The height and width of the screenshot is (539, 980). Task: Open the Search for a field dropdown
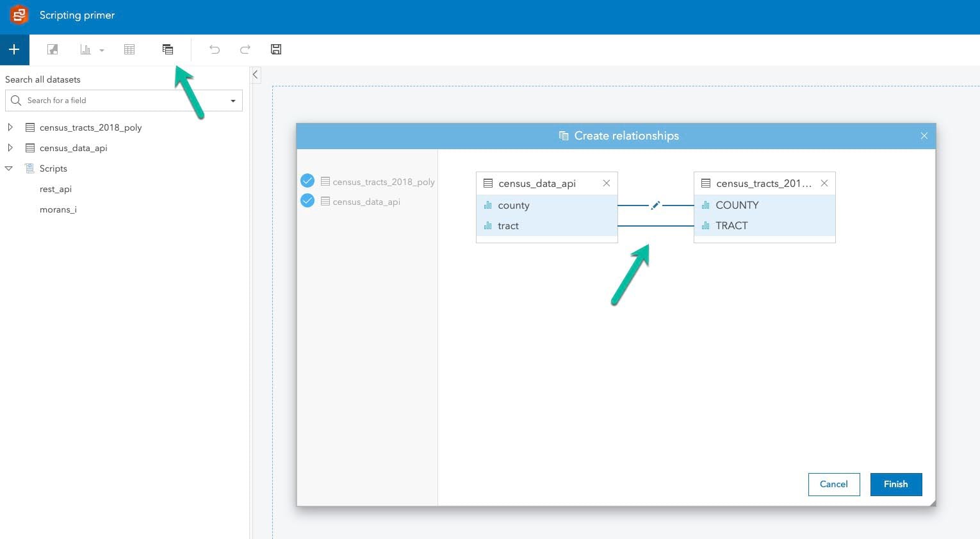pyautogui.click(x=233, y=101)
